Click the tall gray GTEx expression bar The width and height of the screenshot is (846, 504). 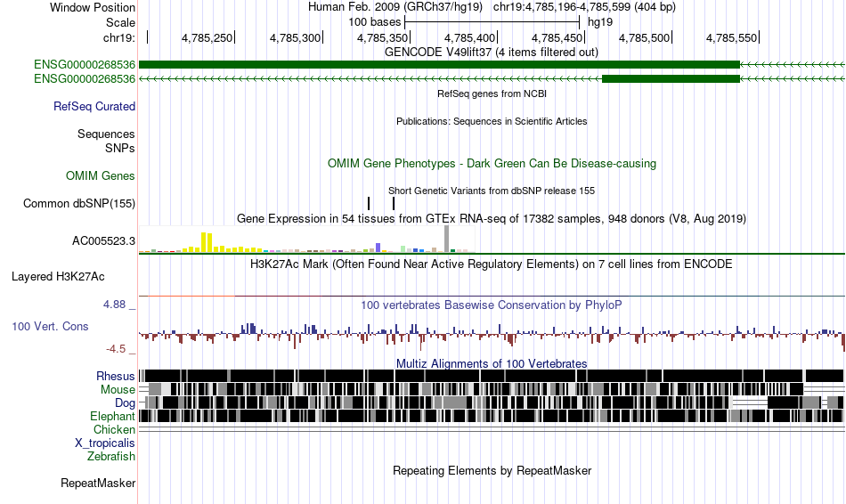447,239
